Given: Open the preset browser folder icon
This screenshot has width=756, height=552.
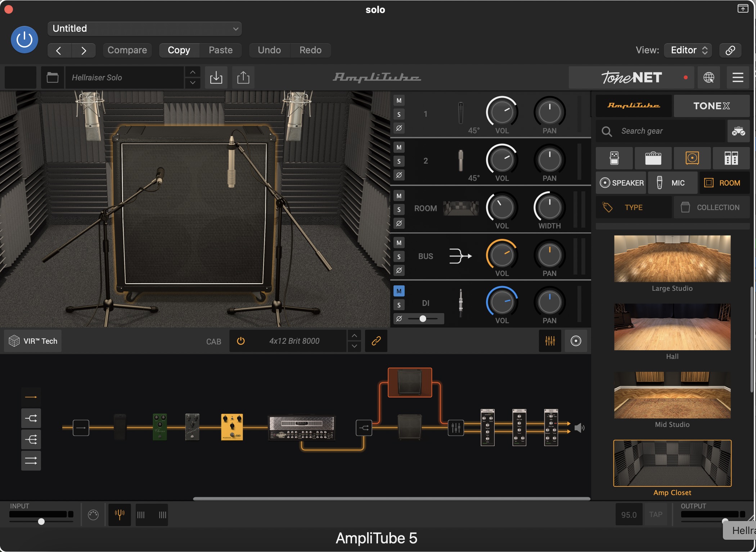Looking at the screenshot, I should (x=53, y=77).
